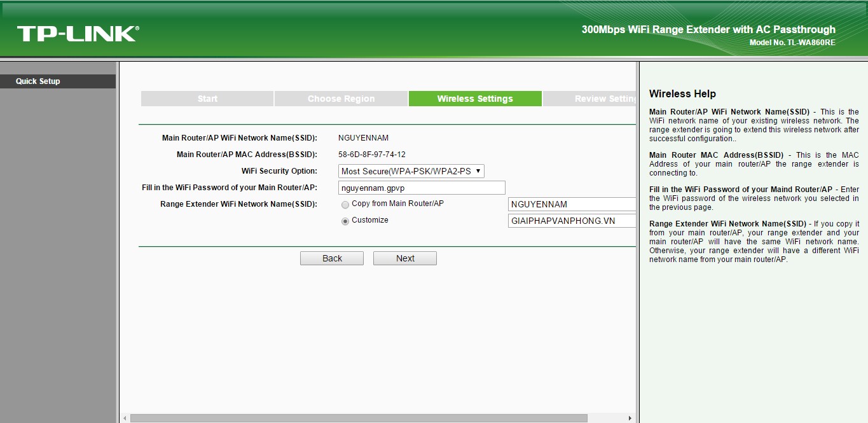
Task: Click 300Mbps WiFi Range Extender header title
Action: tap(708, 29)
